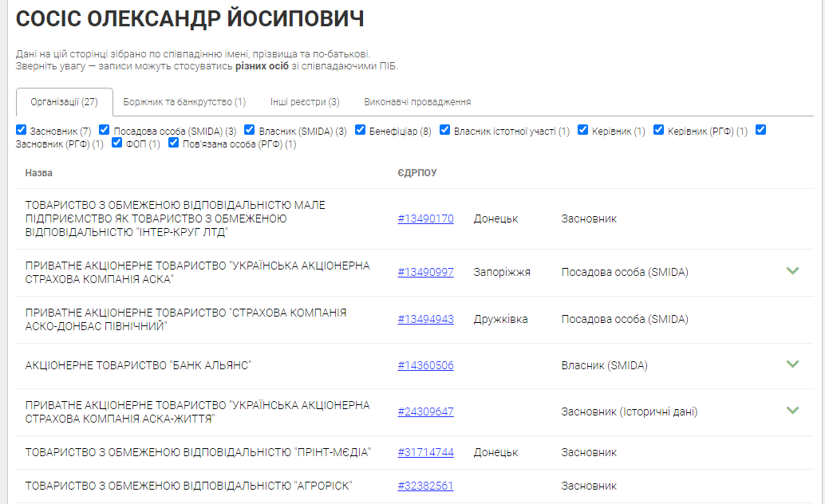Expand the АСКА-Життя row chevron

(x=791, y=411)
